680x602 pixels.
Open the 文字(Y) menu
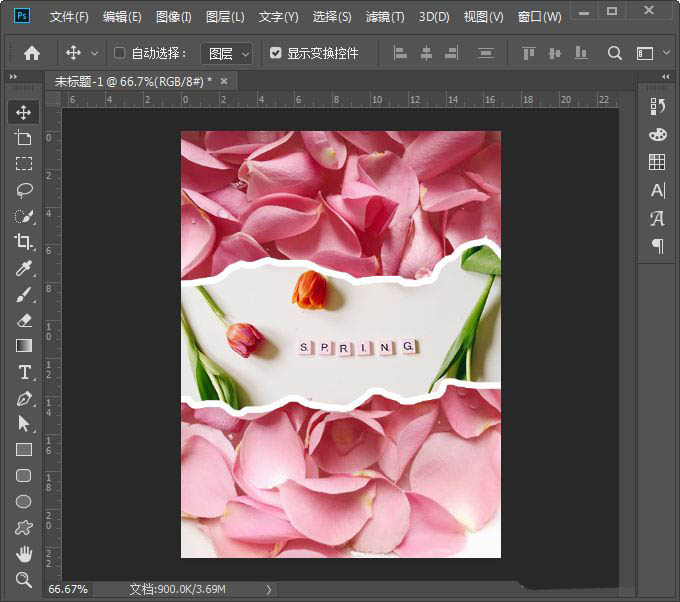[278, 16]
